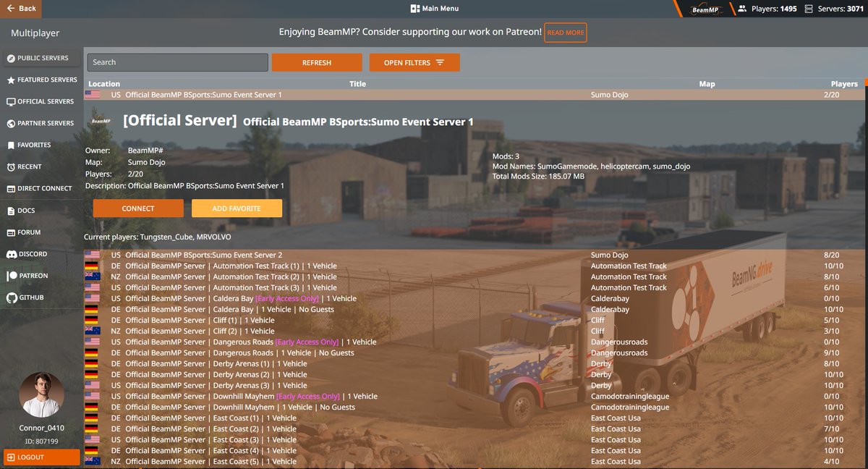Select the Derby Arenas (2) server

click(x=474, y=374)
